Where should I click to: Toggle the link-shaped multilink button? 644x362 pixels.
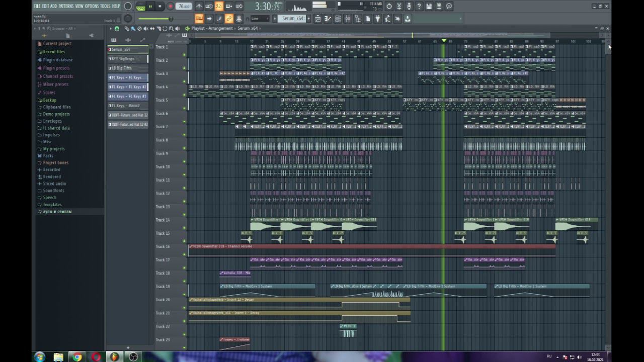point(228,19)
